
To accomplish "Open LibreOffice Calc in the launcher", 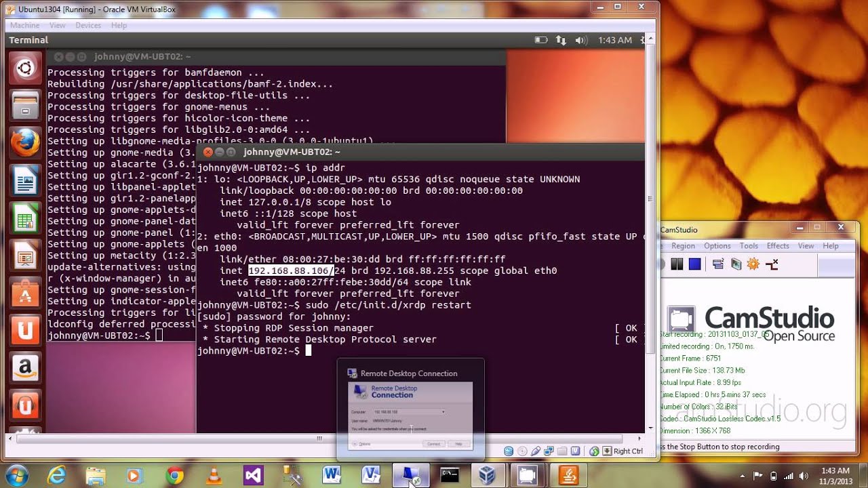I will (x=26, y=219).
